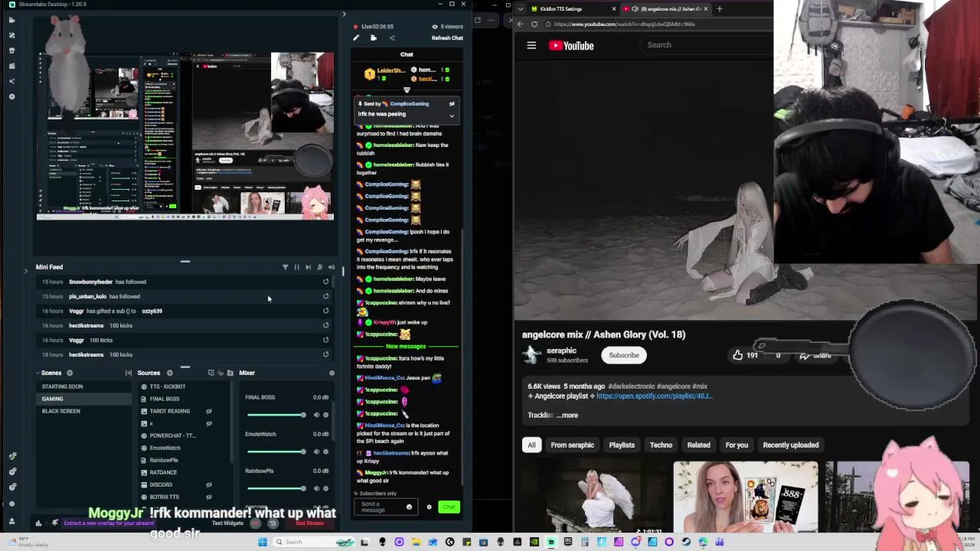Open FINAL BOSS mixer channel settings gear
This screenshot has height=551, width=980.
(x=326, y=415)
